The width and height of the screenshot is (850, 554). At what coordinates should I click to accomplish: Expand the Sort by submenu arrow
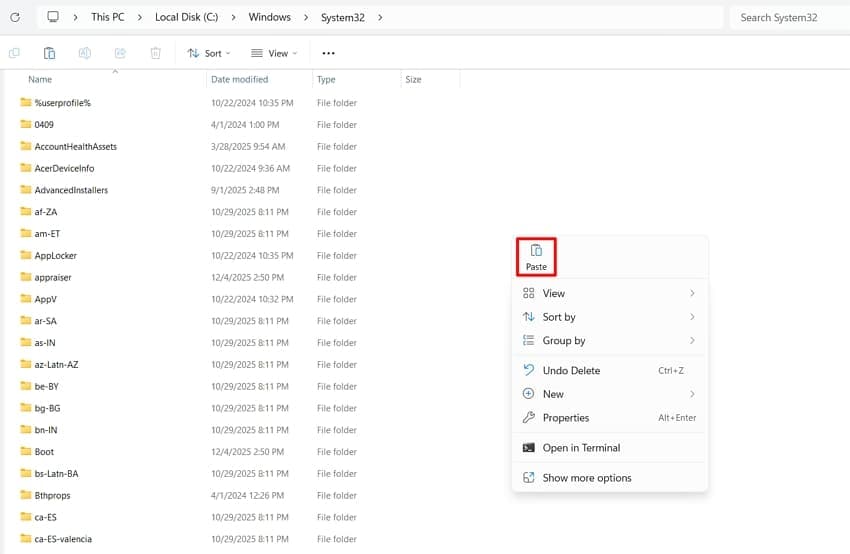[692, 317]
